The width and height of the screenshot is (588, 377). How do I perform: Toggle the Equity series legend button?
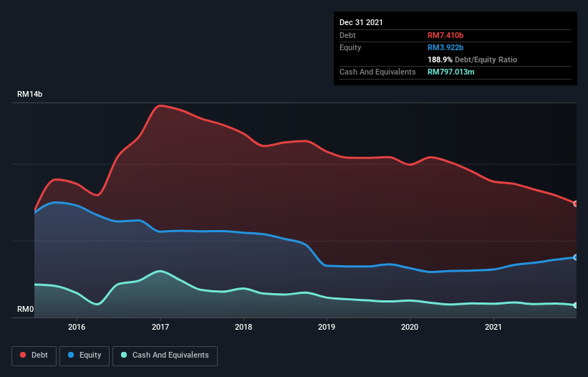coord(85,355)
